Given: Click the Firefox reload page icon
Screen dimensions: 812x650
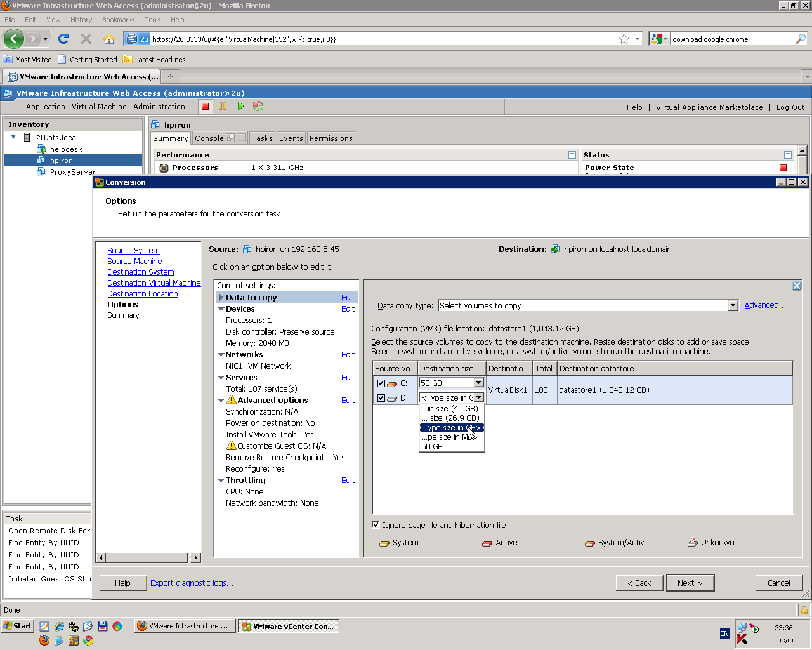Looking at the screenshot, I should pyautogui.click(x=63, y=39).
